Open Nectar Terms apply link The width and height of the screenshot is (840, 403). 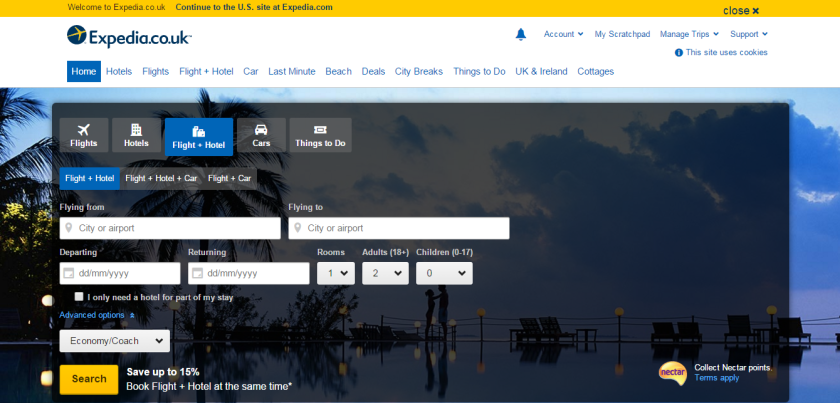tap(717, 378)
